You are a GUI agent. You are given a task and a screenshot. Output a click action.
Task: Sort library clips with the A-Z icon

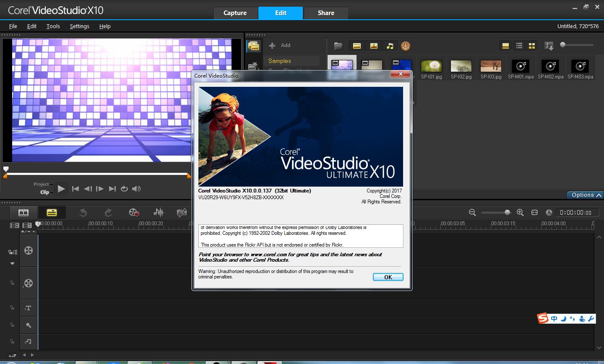tap(549, 46)
